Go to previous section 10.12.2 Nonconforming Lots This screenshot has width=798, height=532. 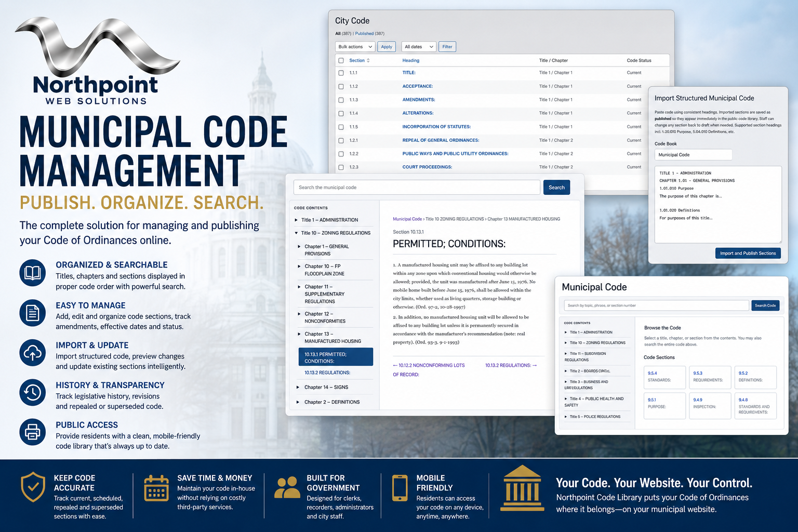pyautogui.click(x=429, y=370)
